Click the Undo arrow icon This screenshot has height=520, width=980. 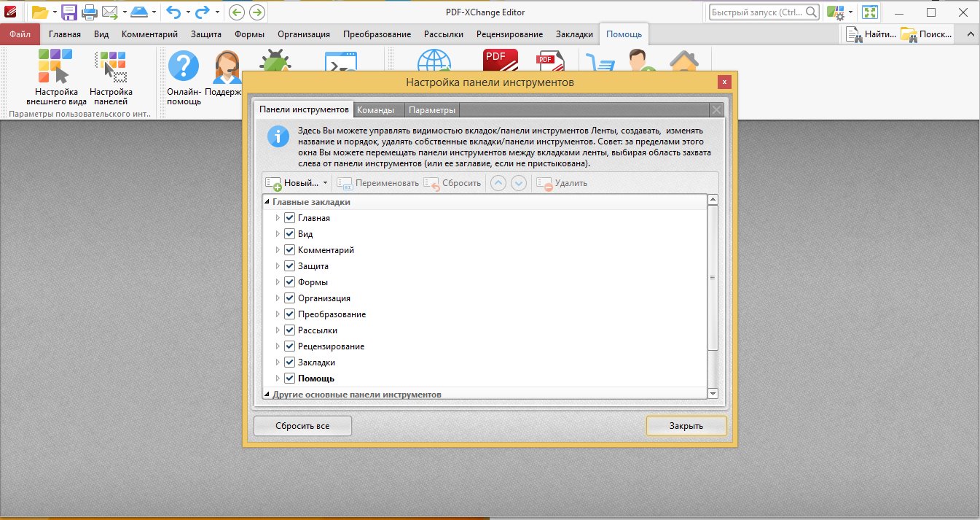pos(173,12)
